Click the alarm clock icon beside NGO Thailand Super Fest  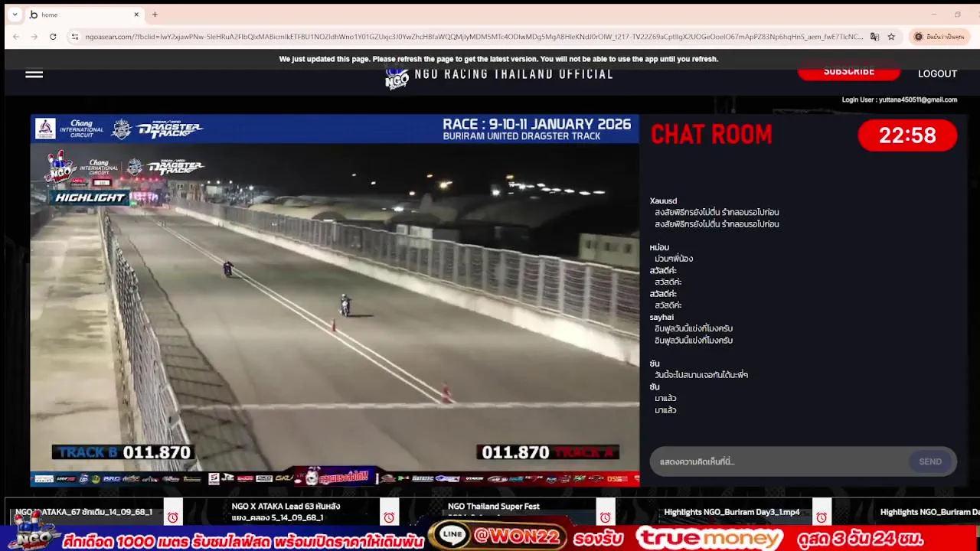click(x=606, y=518)
